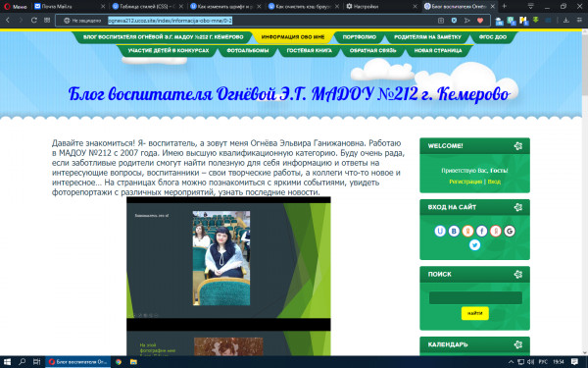
Task: Click the ad blocker shield icon
Action: tap(454, 21)
